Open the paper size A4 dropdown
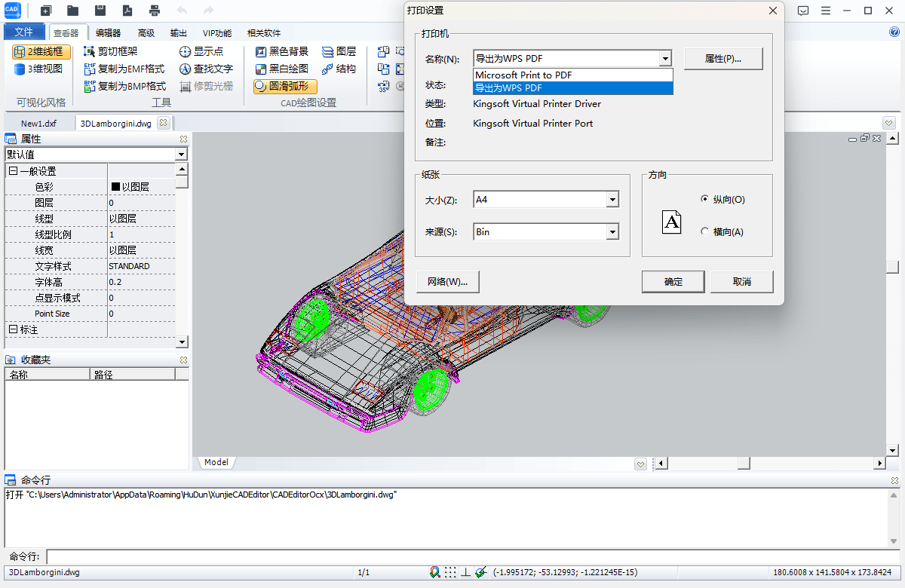905x588 pixels. [x=612, y=200]
